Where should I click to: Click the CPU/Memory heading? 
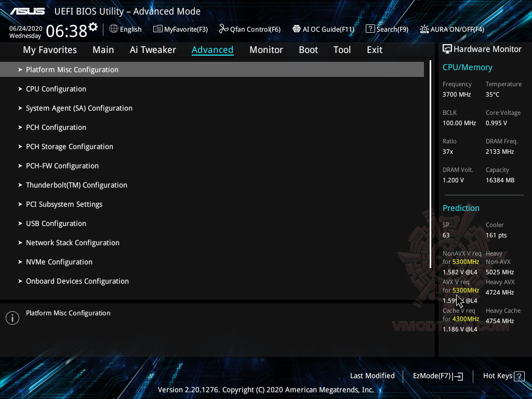[x=467, y=68]
